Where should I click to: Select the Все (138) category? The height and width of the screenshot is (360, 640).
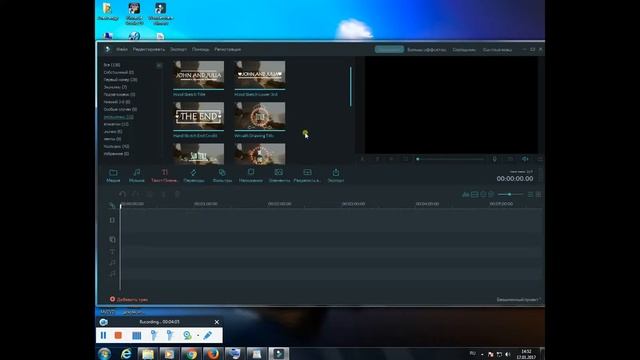point(112,65)
